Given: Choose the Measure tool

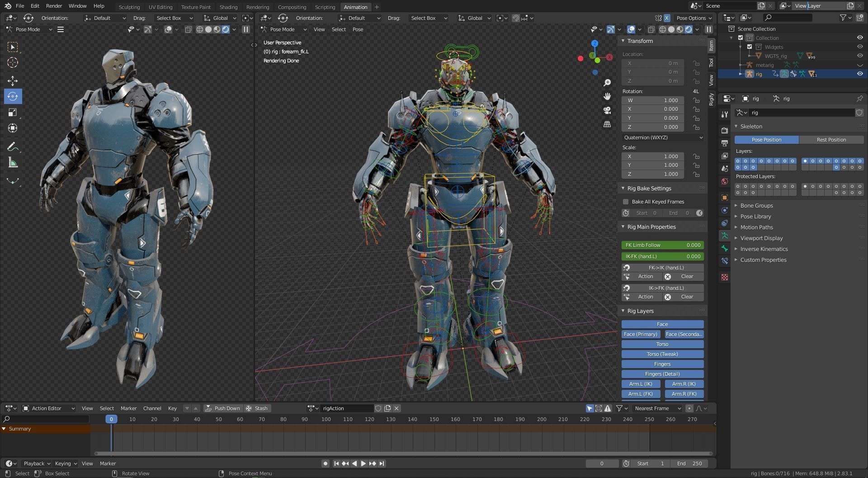Looking at the screenshot, I should tap(13, 163).
